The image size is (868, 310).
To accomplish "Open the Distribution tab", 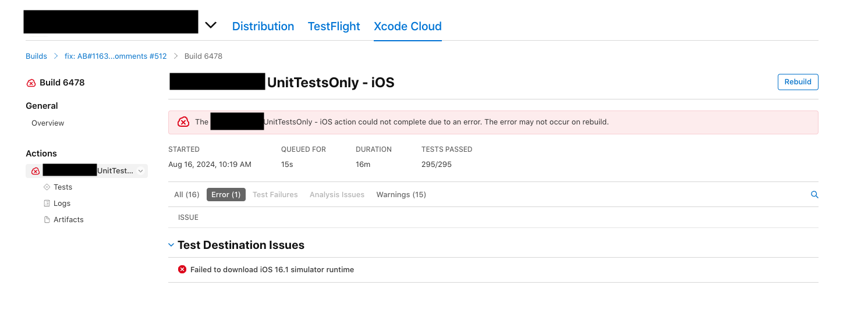I will click(x=263, y=26).
